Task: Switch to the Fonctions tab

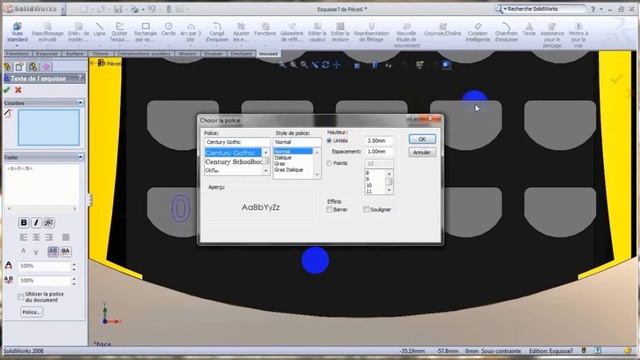Action: point(17,53)
